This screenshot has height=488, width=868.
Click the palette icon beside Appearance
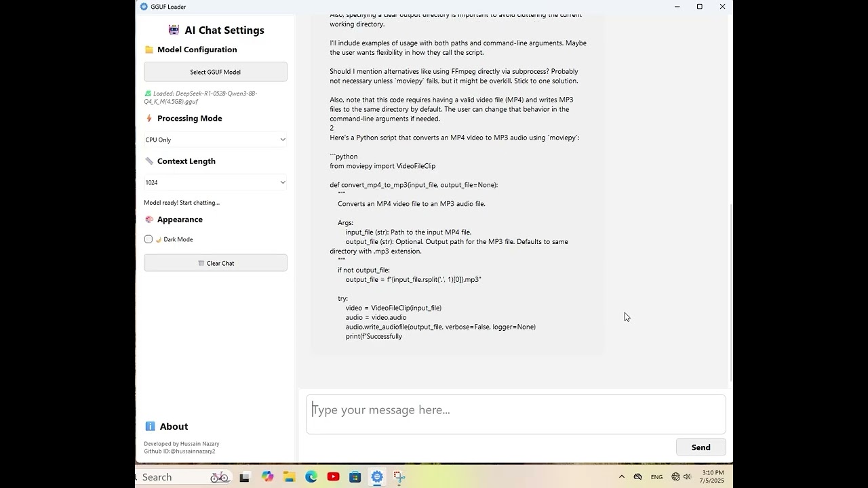tap(149, 220)
